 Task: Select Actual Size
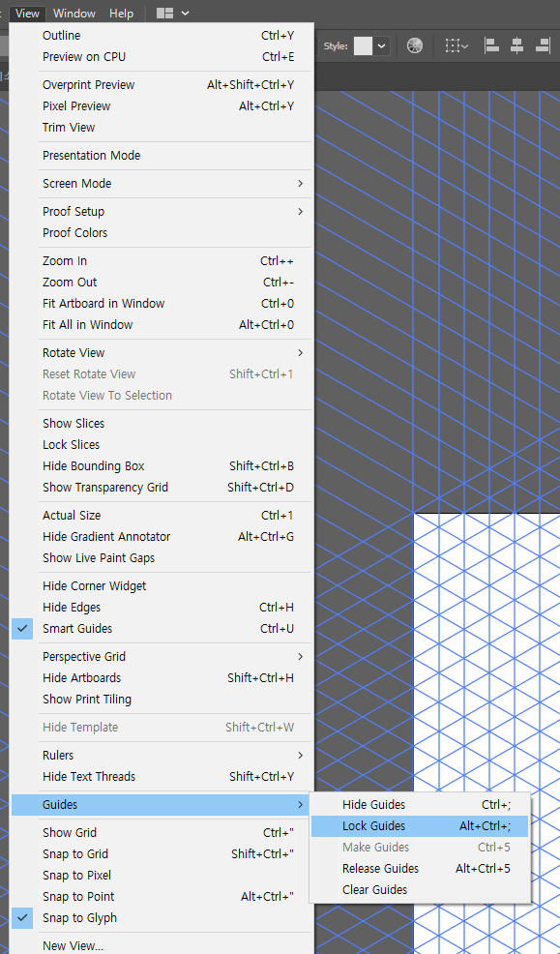point(162,516)
